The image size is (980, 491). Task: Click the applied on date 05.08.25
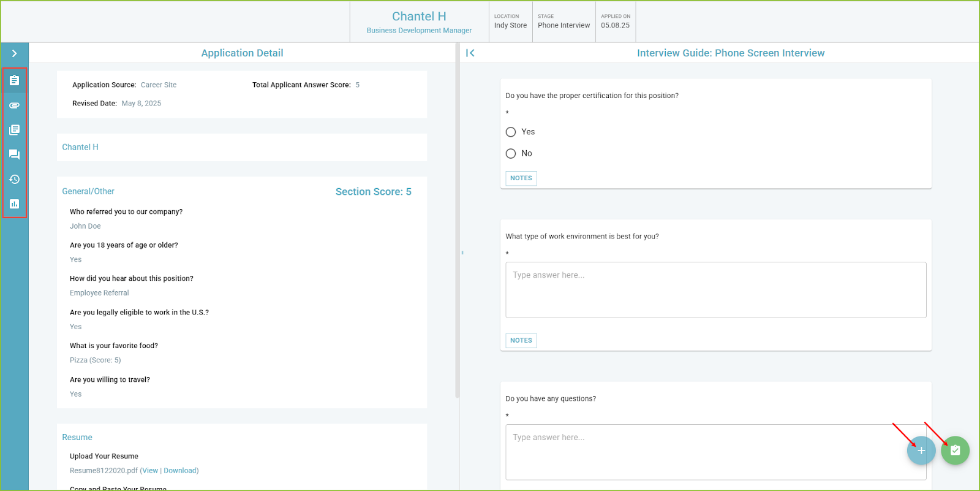615,25
